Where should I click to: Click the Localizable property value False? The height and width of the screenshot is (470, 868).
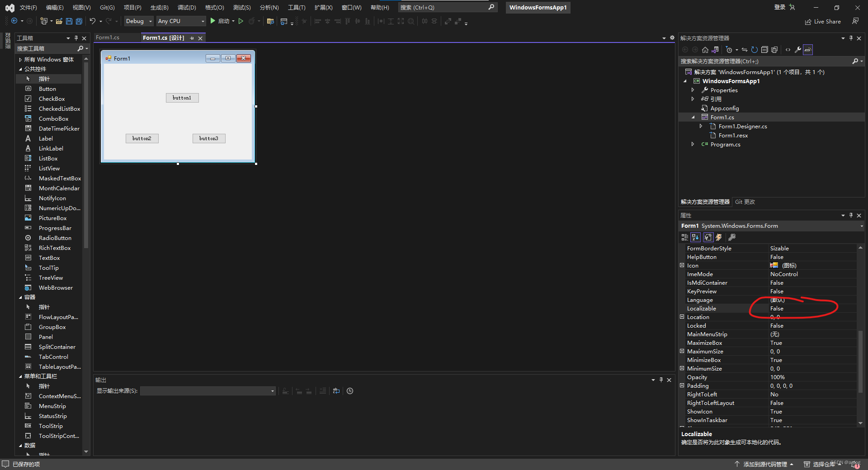tap(777, 309)
